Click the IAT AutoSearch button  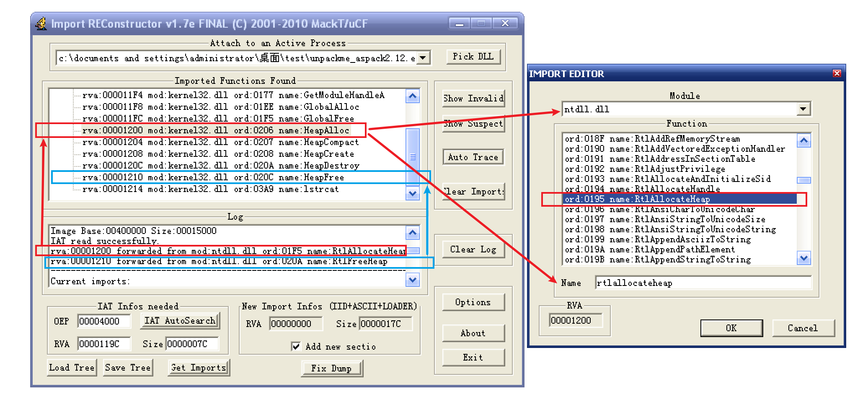[180, 321]
